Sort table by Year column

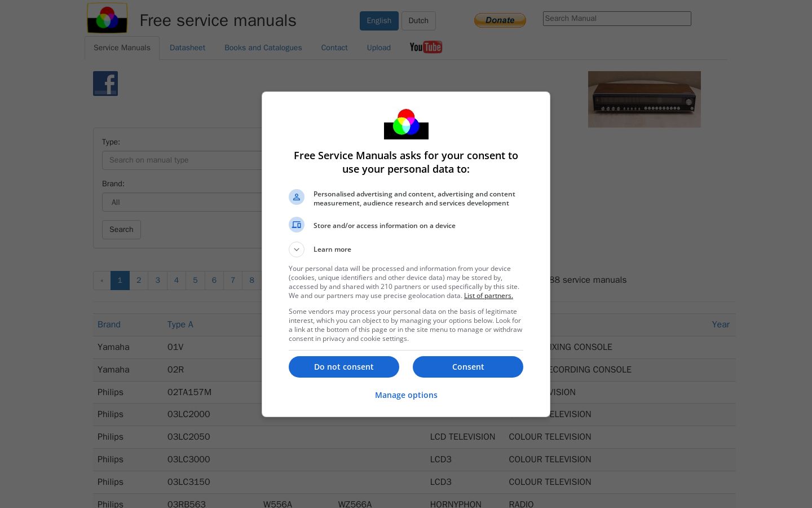click(721, 325)
